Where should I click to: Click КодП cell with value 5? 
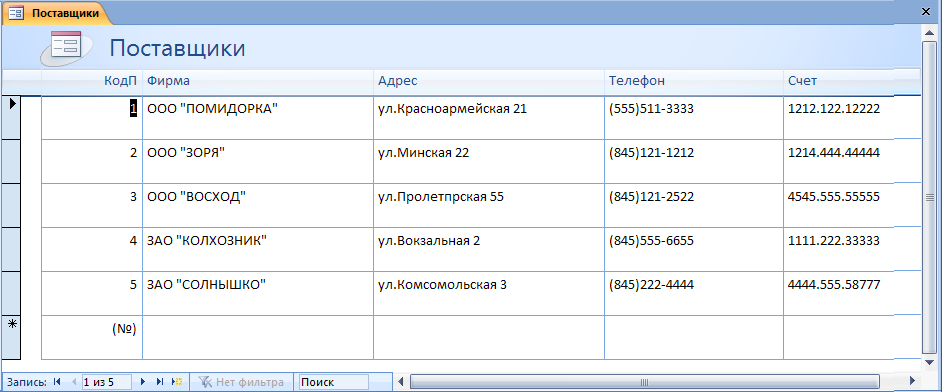[x=92, y=293]
